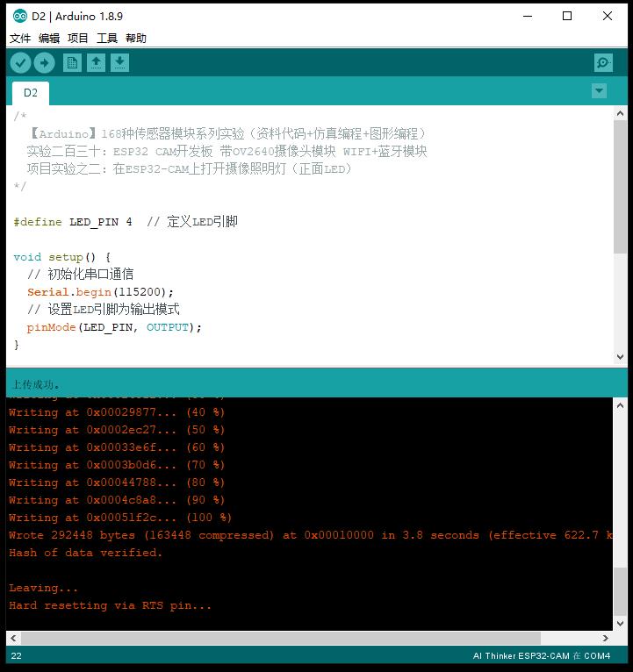This screenshot has width=633, height=672.
Task: Click the '实验二百三十' comment line
Action: (227, 151)
